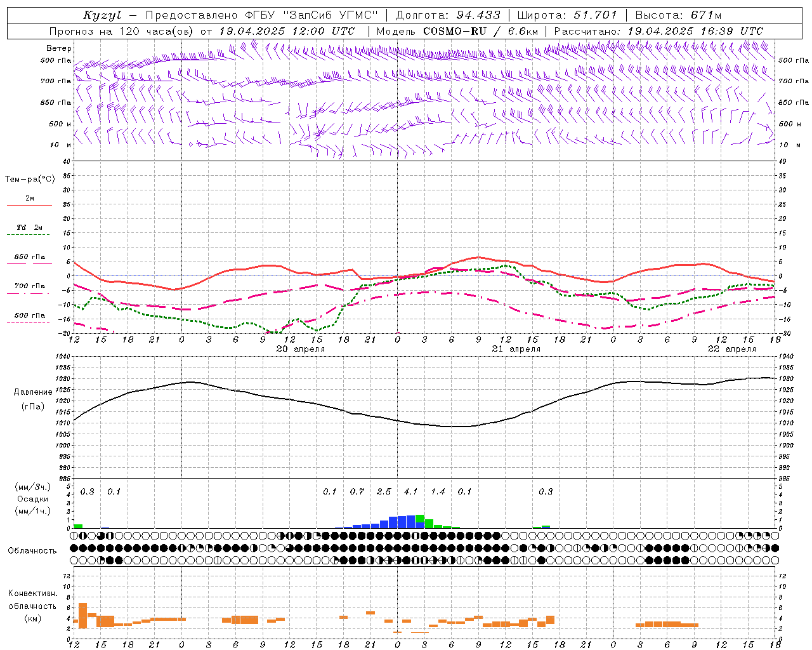812x650 pixels.
Task: Click the "4.1" precipitation total value
Action: point(410,491)
